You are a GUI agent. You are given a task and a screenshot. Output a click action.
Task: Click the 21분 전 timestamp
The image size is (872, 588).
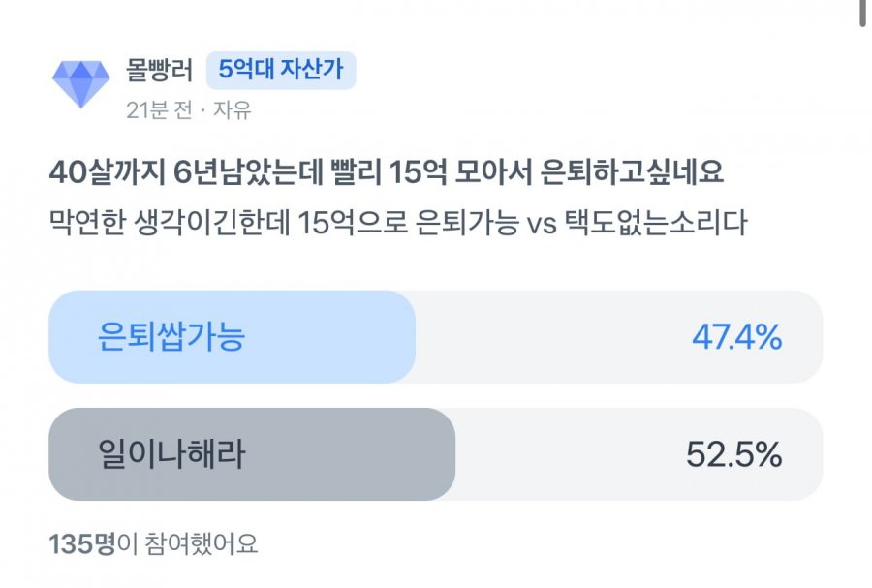click(x=159, y=110)
